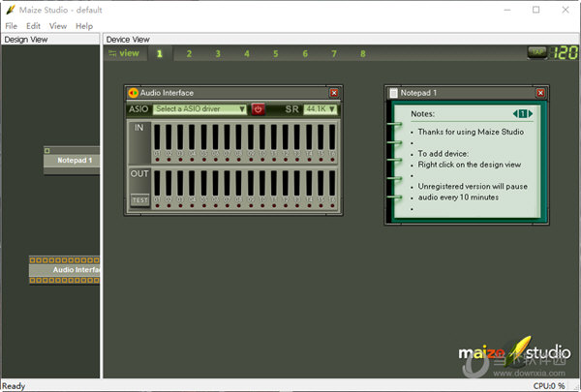Select Audio Interface node in Design View
581x392 pixels.
tap(65, 270)
